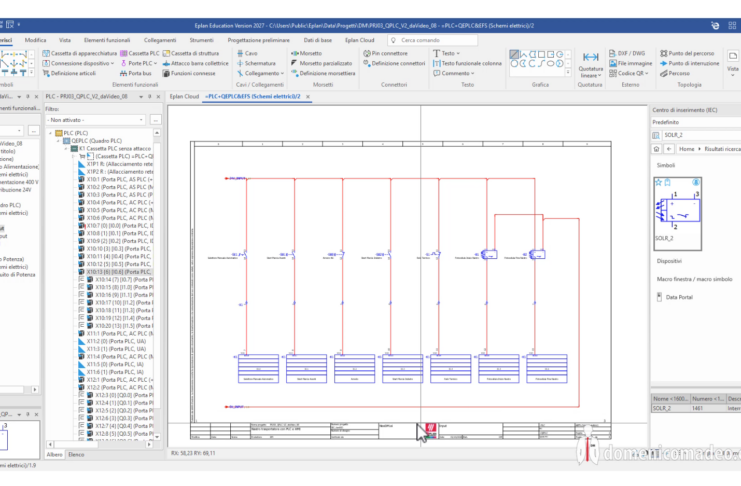
Task: Select X12:3 (0) [Q0.0] tree row
Action: pyautogui.click(x=116, y=395)
